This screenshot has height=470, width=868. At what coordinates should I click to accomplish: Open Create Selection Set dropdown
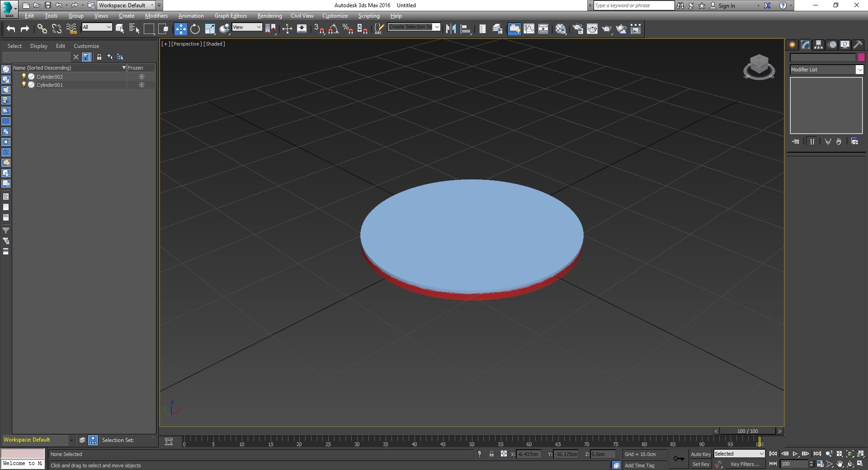pos(414,27)
